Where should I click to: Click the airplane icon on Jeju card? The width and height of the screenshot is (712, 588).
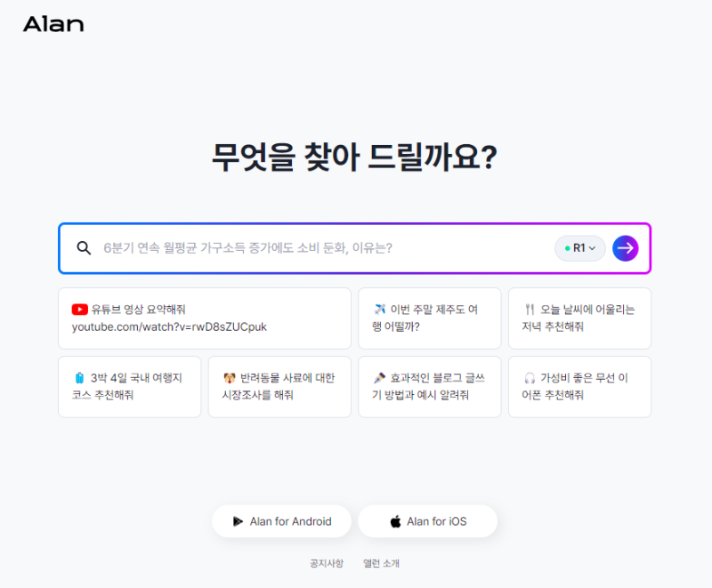380,310
